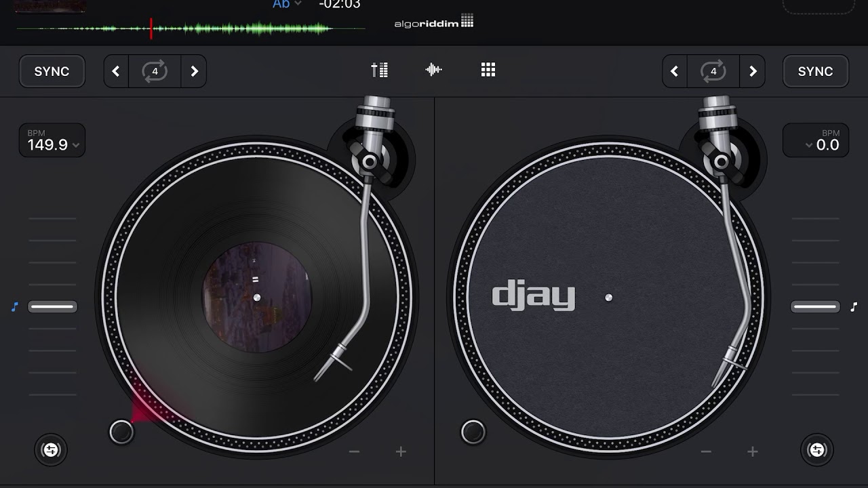868x488 pixels.
Task: Click the left deck pitch fader handle
Action: 52,307
